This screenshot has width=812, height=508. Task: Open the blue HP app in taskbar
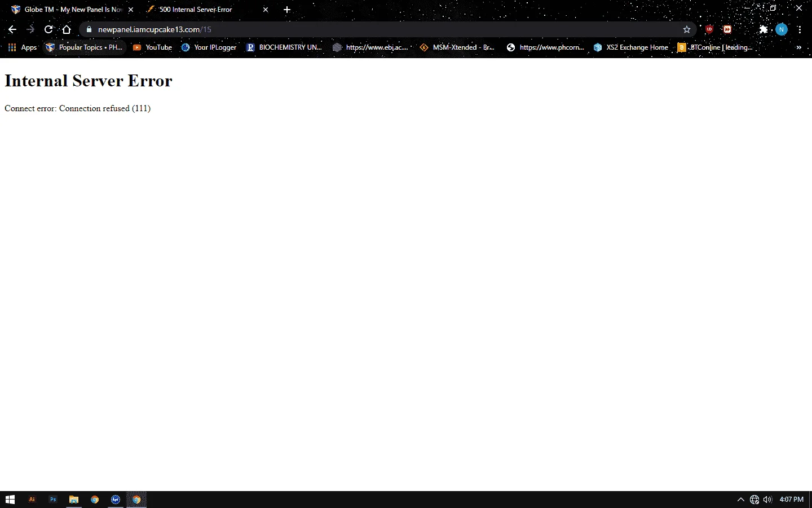116,500
